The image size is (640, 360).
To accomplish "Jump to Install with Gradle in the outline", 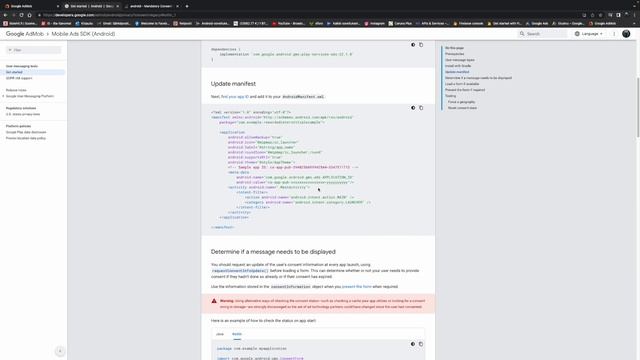I will (458, 66).
